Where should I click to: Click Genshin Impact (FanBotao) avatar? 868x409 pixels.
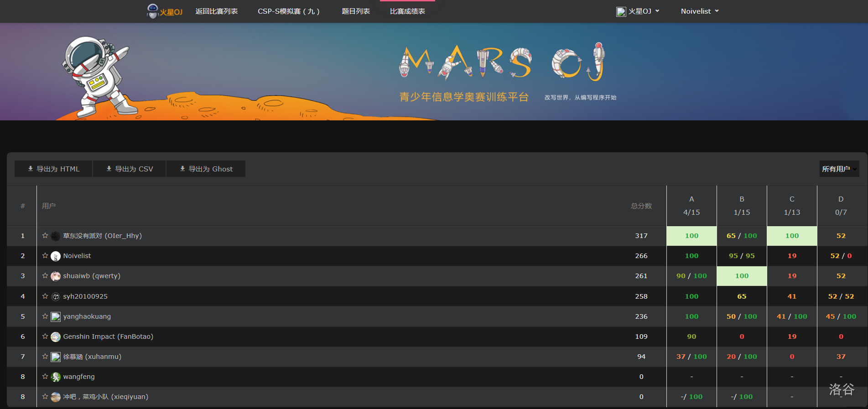click(x=56, y=337)
